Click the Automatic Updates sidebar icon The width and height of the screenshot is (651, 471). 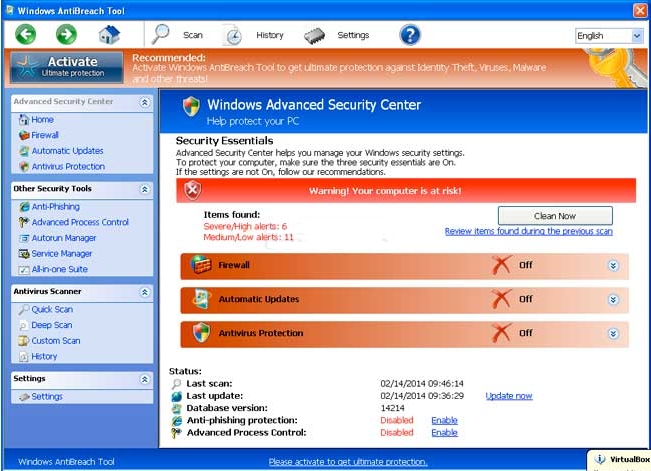(24, 151)
